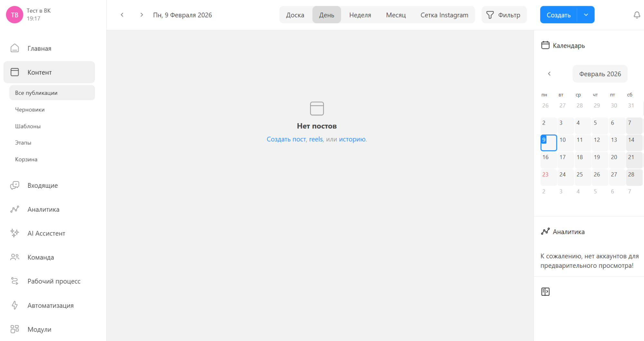644x341 pixels.
Task: Open Модули modules section
Action: click(39, 329)
